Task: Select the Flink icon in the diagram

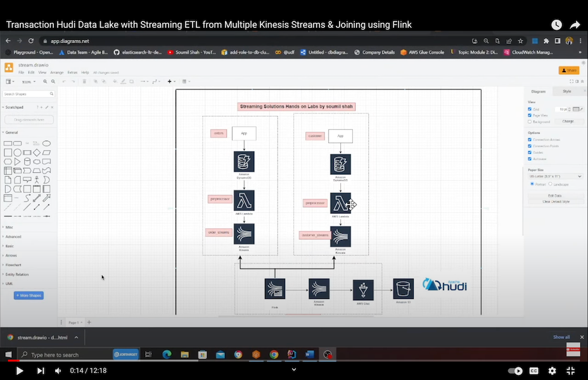Action: pos(274,289)
